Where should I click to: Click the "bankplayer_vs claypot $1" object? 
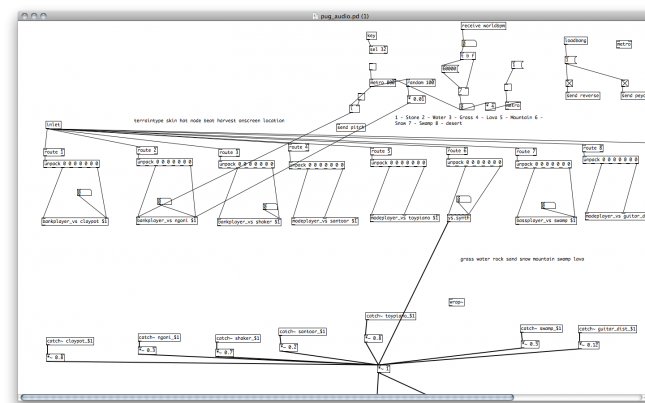[77, 220]
